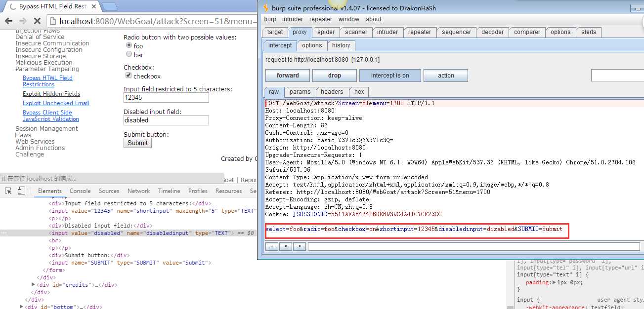Open the Burp 'about' menu
644x309 pixels.
(x=374, y=19)
